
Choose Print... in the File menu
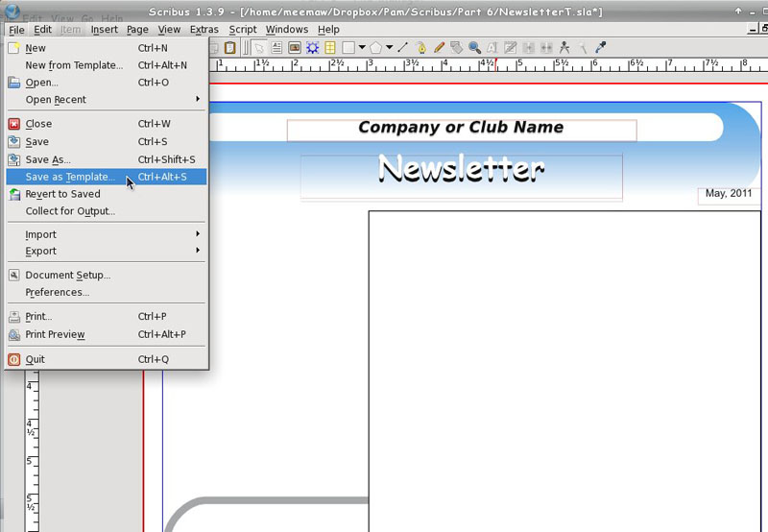(107, 317)
